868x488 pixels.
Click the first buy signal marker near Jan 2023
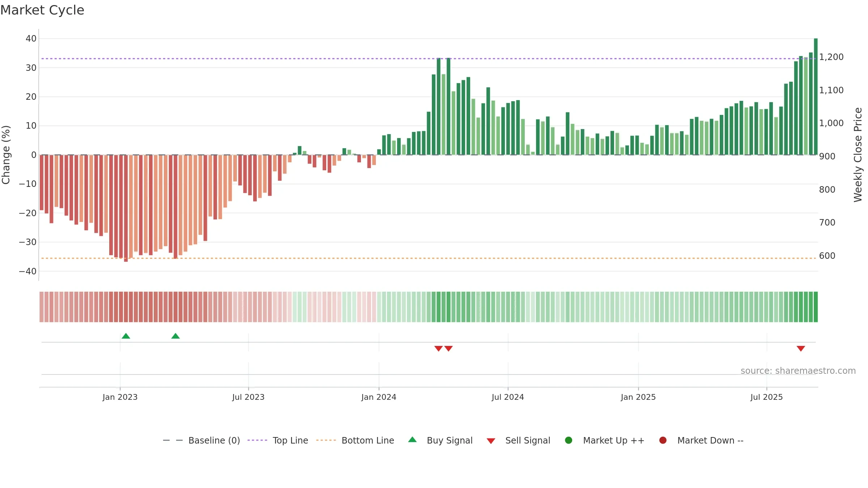(126, 336)
